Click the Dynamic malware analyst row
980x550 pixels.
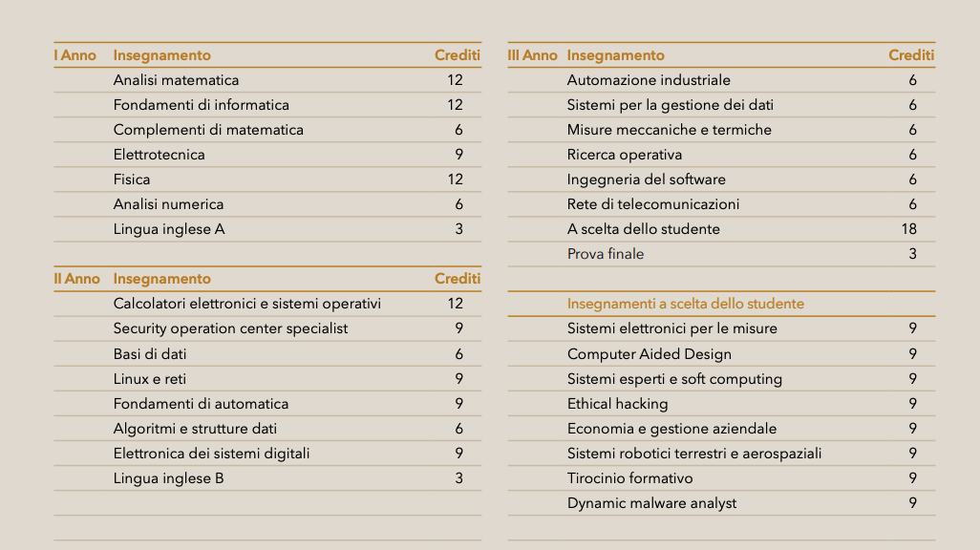pos(721,503)
